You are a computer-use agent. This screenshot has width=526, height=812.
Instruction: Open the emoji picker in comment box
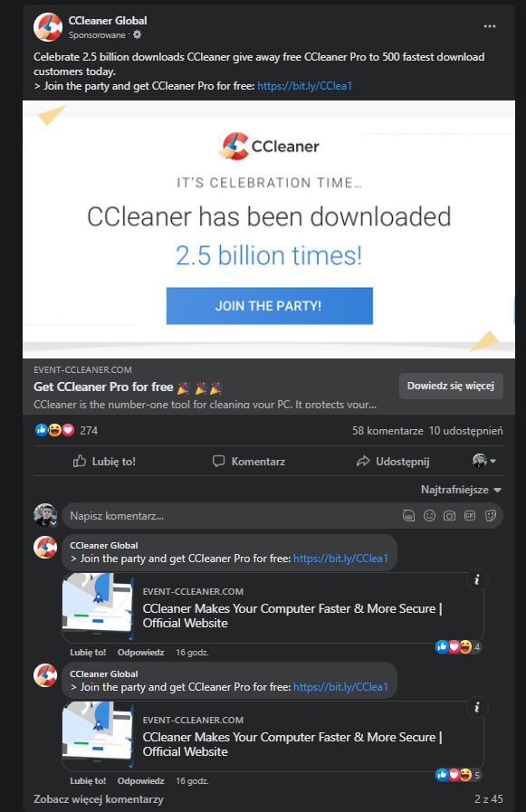(x=429, y=515)
